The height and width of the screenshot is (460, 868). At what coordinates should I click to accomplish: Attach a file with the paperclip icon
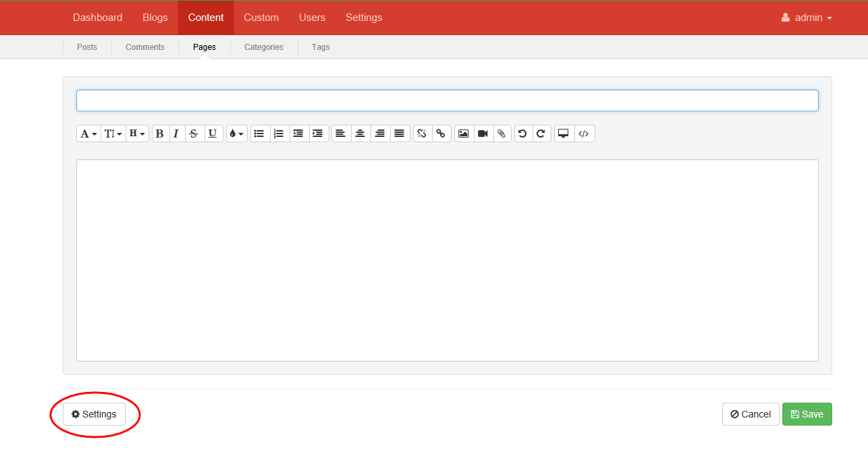[501, 134]
